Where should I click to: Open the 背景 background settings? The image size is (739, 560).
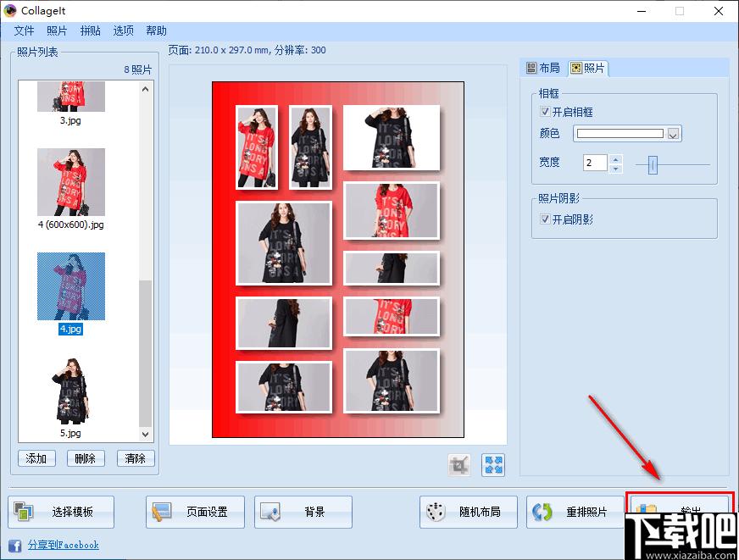pyautogui.click(x=303, y=512)
